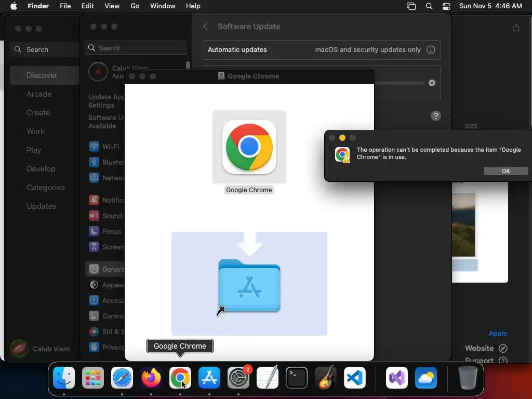Screen dimensions: 532x399
Task: Launch Visual Studio Code from the Dock
Action: pos(354,378)
